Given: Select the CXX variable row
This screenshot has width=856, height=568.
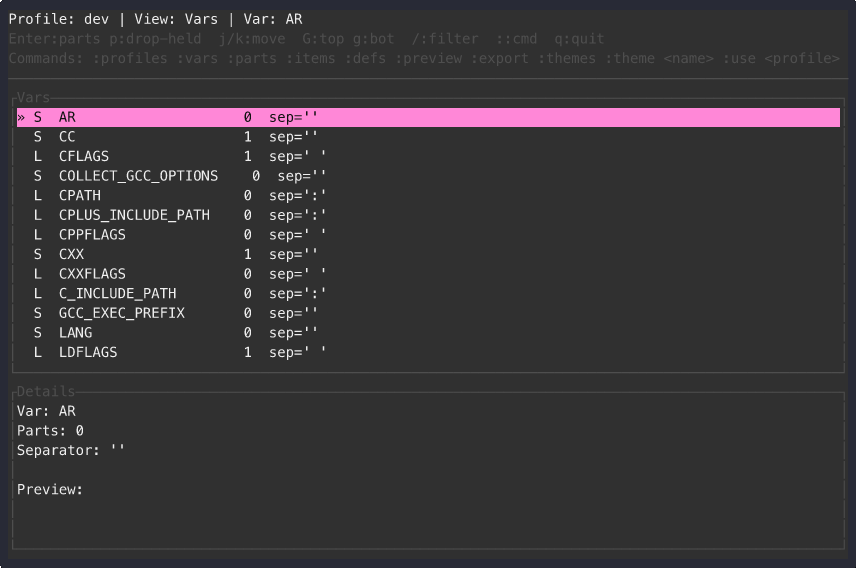Looking at the screenshot, I should pyautogui.click(x=428, y=255).
